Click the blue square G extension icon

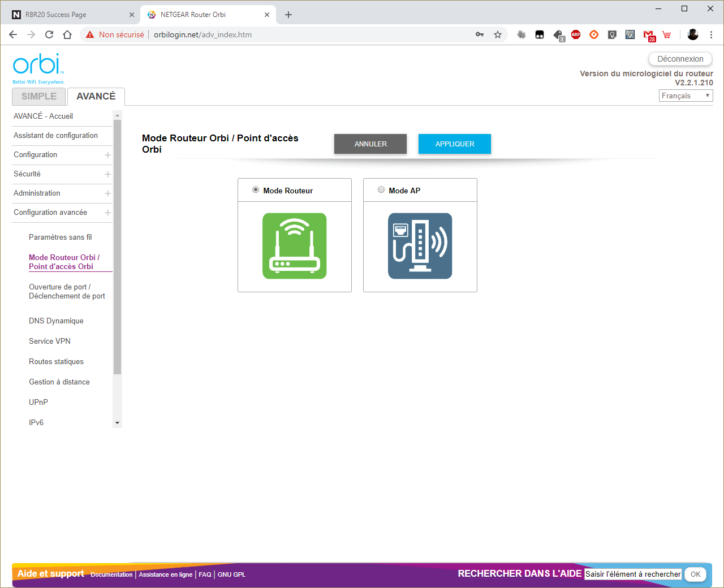point(630,34)
